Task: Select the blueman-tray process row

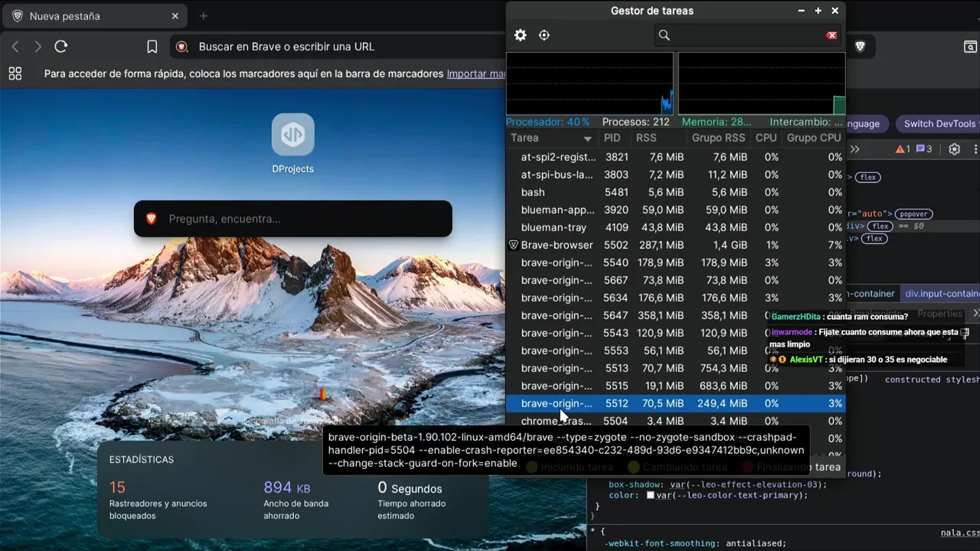Action: [x=676, y=227]
